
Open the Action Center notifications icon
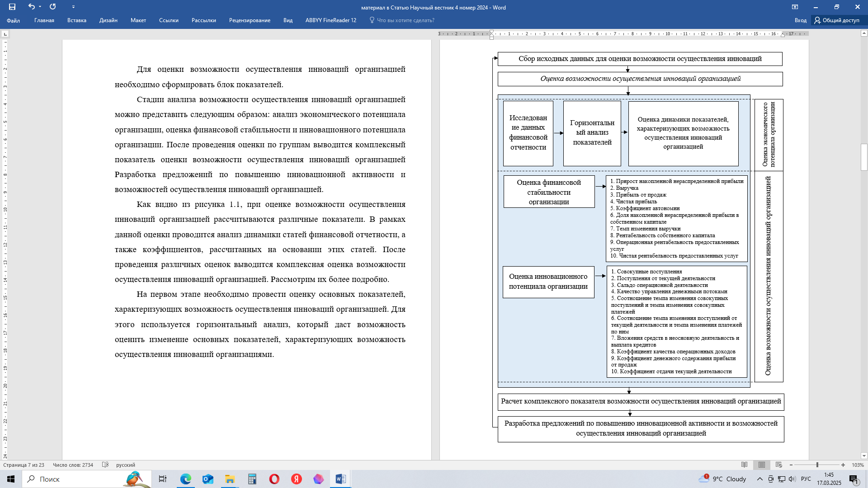coord(854,479)
